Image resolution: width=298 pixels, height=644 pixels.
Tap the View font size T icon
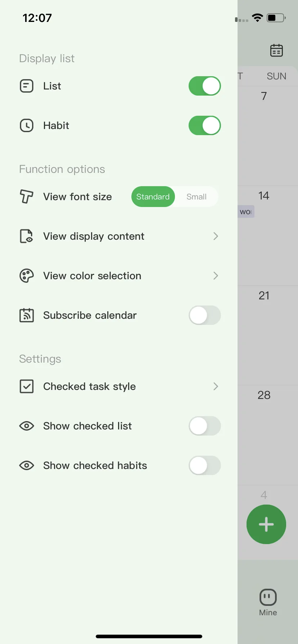[27, 197]
